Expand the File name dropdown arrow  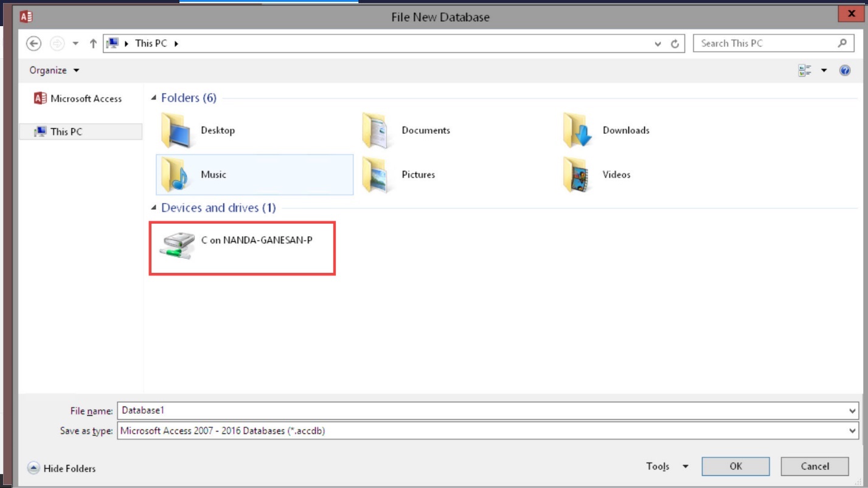click(852, 411)
